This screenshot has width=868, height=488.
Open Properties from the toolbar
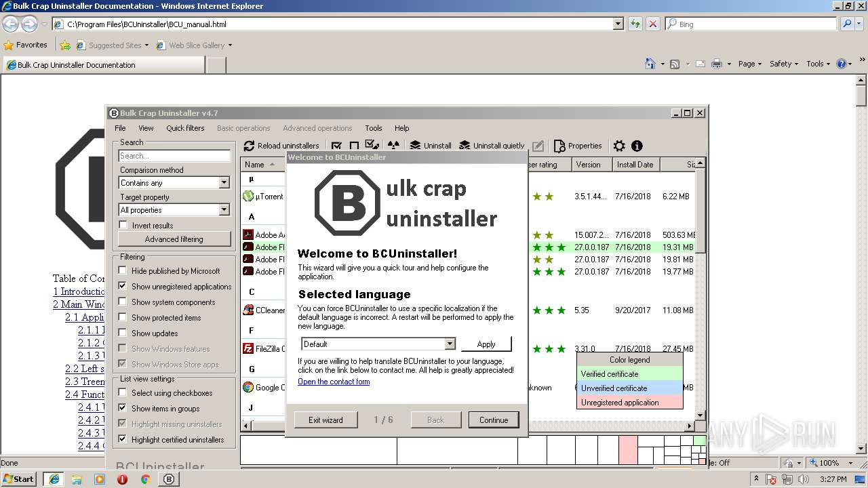[x=578, y=146]
